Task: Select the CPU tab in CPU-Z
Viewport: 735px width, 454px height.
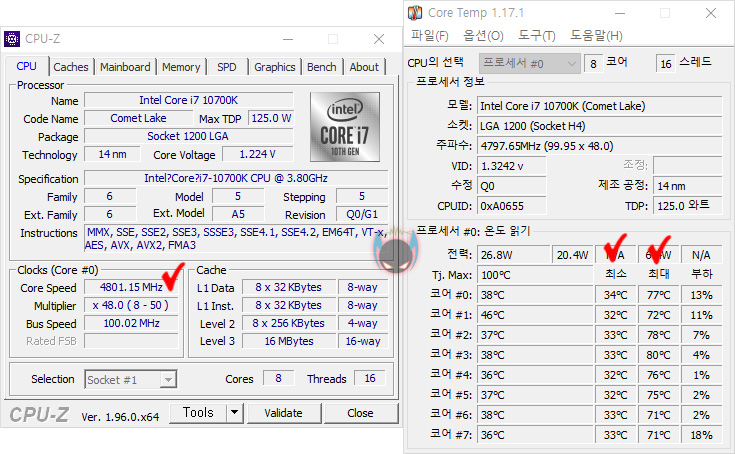Action: click(x=26, y=66)
